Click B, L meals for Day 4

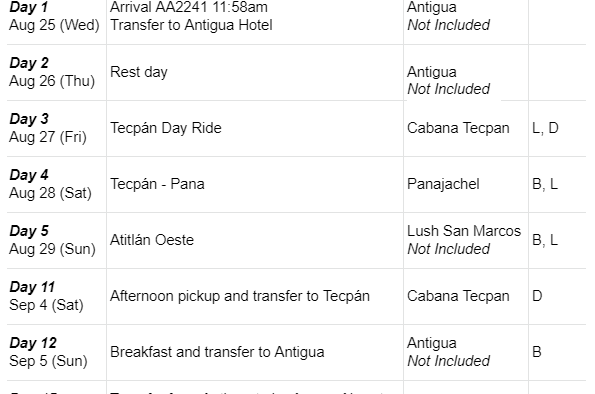coord(557,184)
